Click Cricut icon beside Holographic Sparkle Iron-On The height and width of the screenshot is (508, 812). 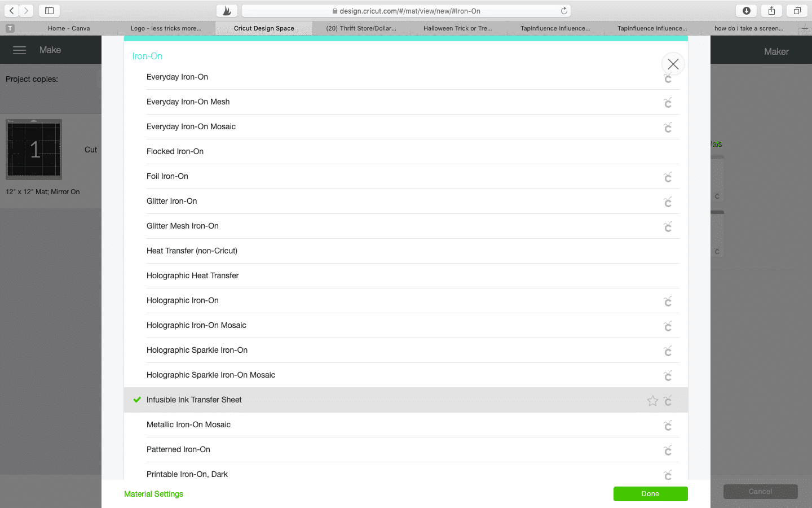pyautogui.click(x=668, y=351)
